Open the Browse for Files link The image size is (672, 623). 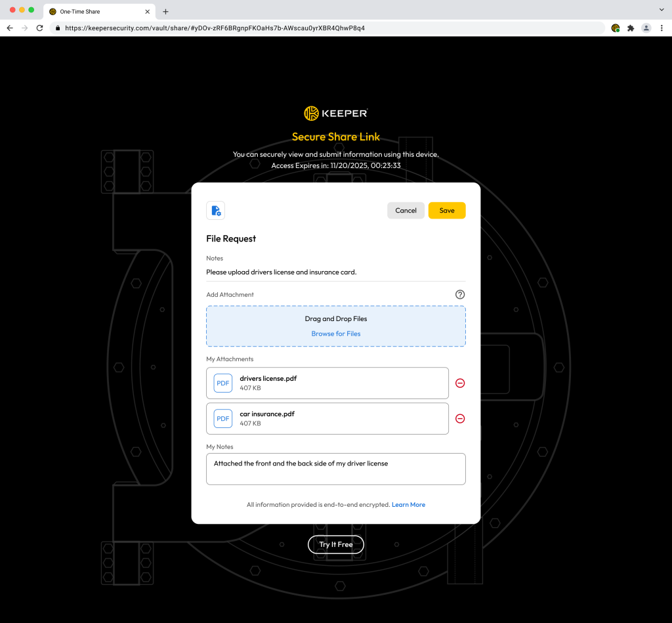coord(335,333)
